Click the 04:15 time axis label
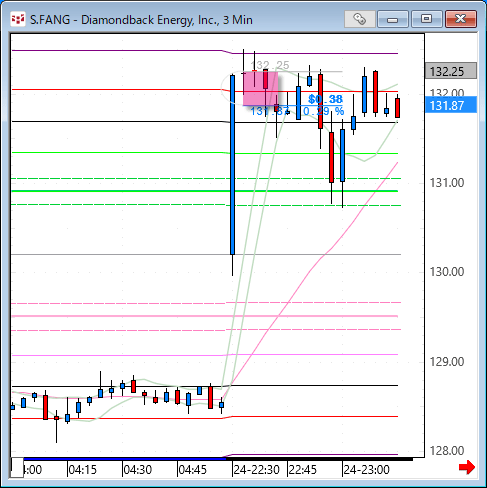This screenshot has width=487, height=488. pos(82,470)
